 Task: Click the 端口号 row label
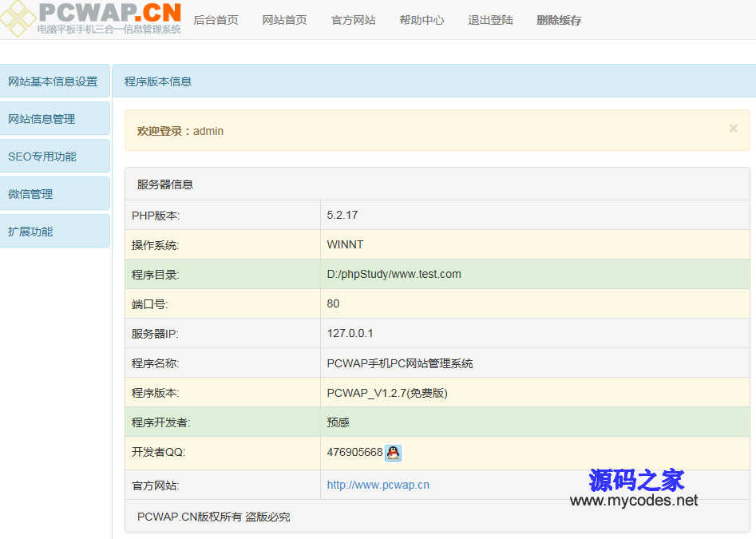tap(150, 304)
